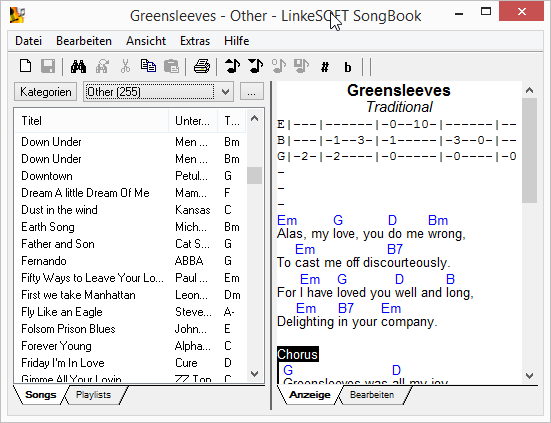This screenshot has width=551, height=423.
Task: Click the Bm chord in first line
Action: click(x=438, y=220)
